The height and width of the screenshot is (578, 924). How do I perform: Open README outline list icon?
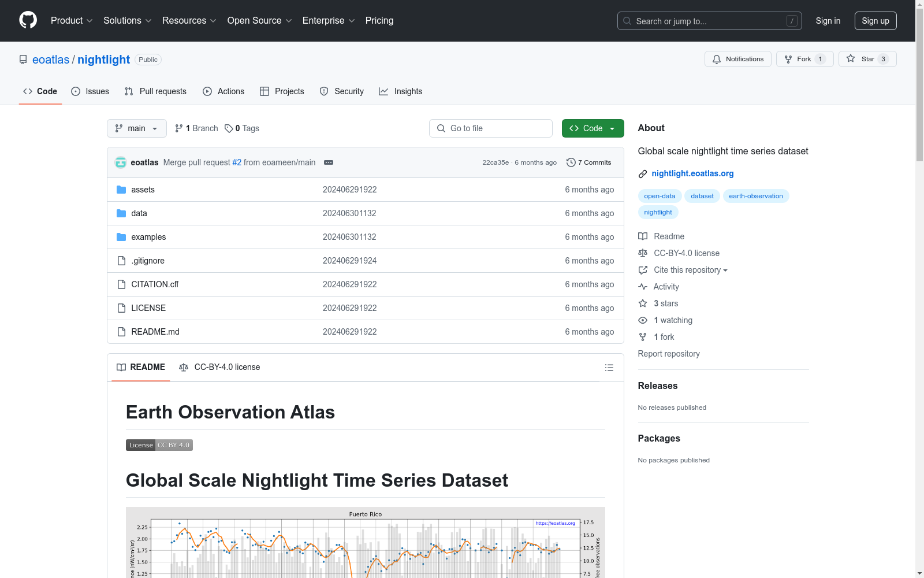pyautogui.click(x=609, y=367)
